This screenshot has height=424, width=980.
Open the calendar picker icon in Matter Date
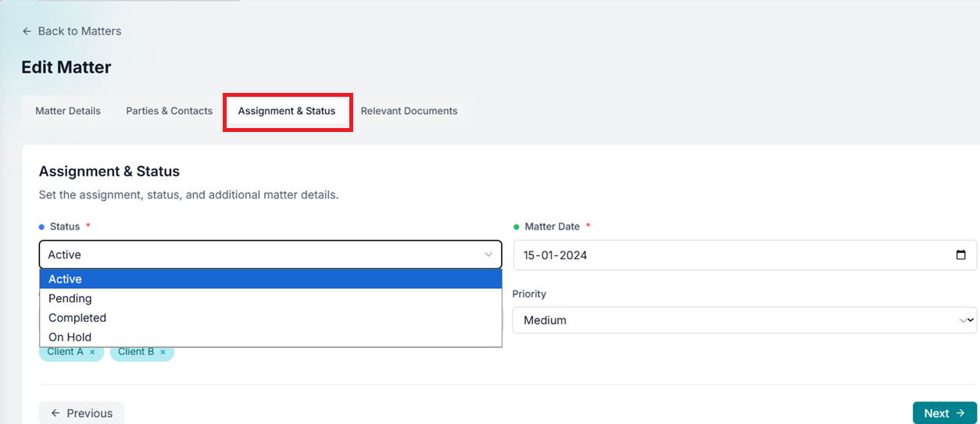click(961, 255)
